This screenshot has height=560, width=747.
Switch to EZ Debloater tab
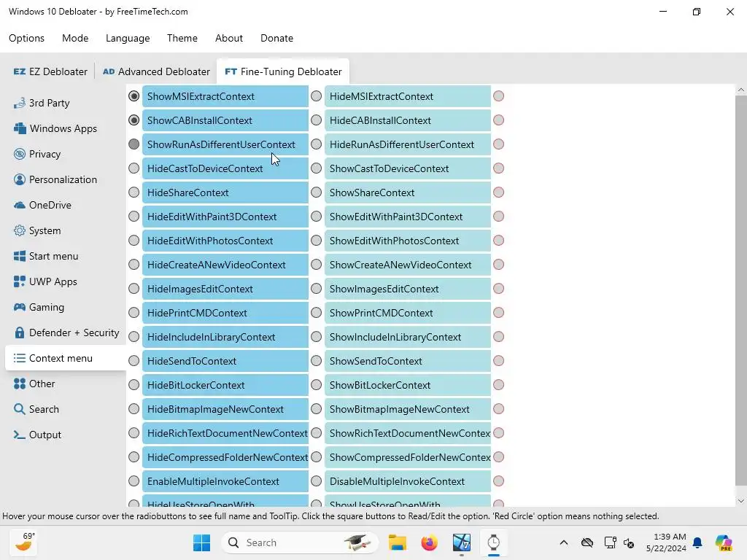tap(50, 71)
